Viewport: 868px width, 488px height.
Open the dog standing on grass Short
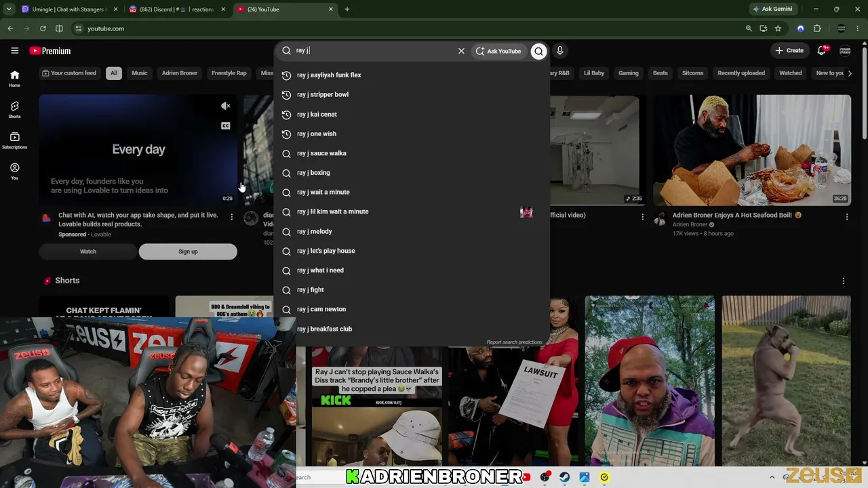point(786,381)
